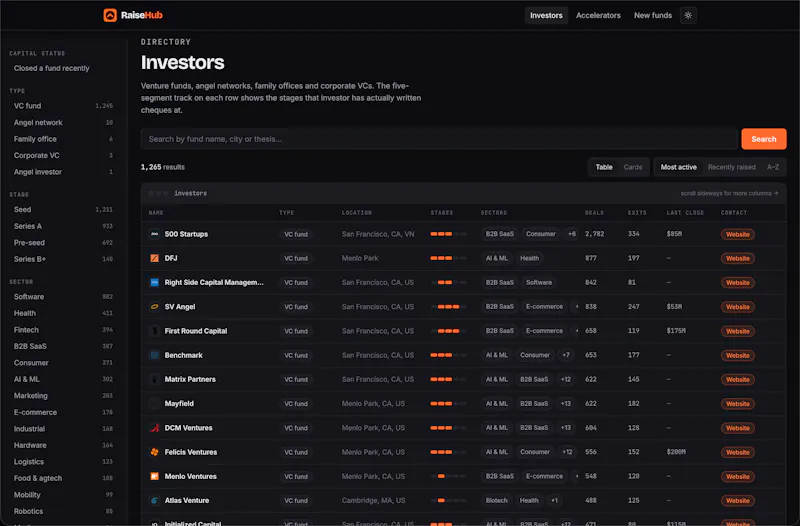Click the Menlo Ventures logo icon

(x=154, y=476)
